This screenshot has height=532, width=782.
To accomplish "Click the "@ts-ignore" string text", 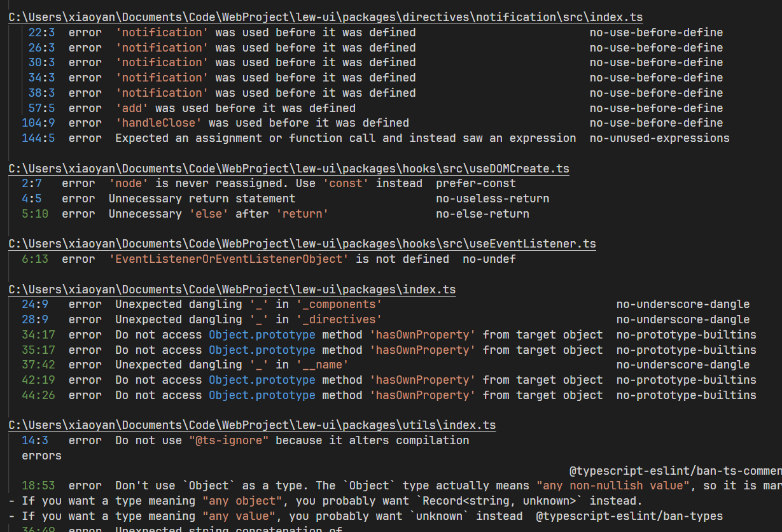I will (229, 440).
